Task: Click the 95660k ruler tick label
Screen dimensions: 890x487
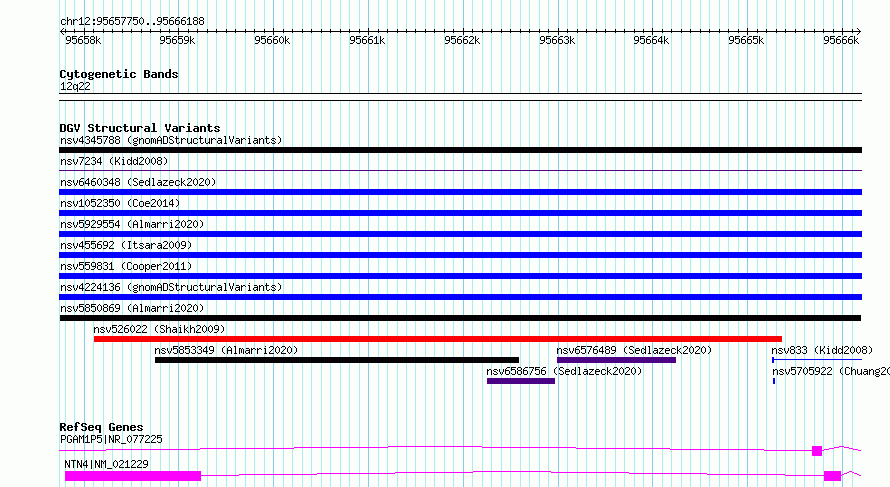Action: click(x=272, y=40)
